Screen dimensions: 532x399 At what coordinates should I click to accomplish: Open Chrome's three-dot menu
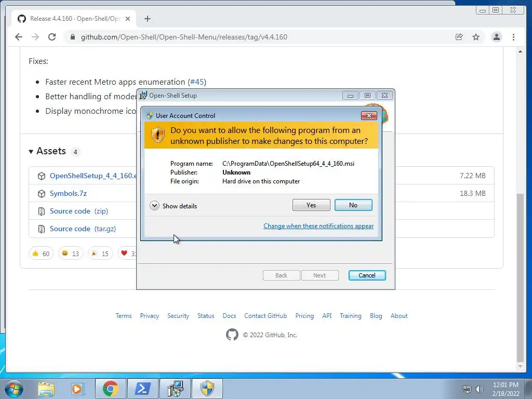(x=513, y=37)
